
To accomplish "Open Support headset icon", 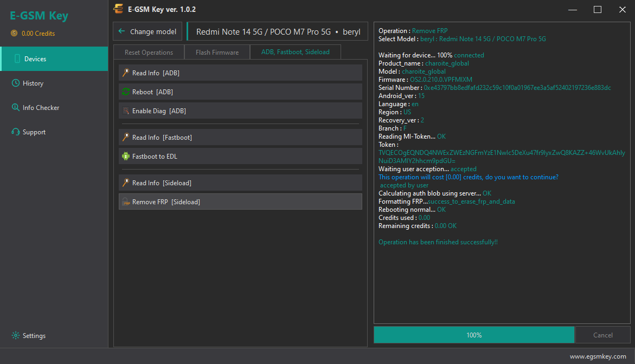I will point(15,132).
